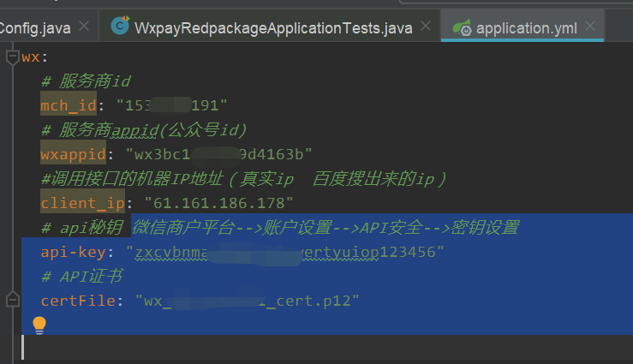Open the WxpayRedpackageApplicationTests.java tab

(x=273, y=28)
